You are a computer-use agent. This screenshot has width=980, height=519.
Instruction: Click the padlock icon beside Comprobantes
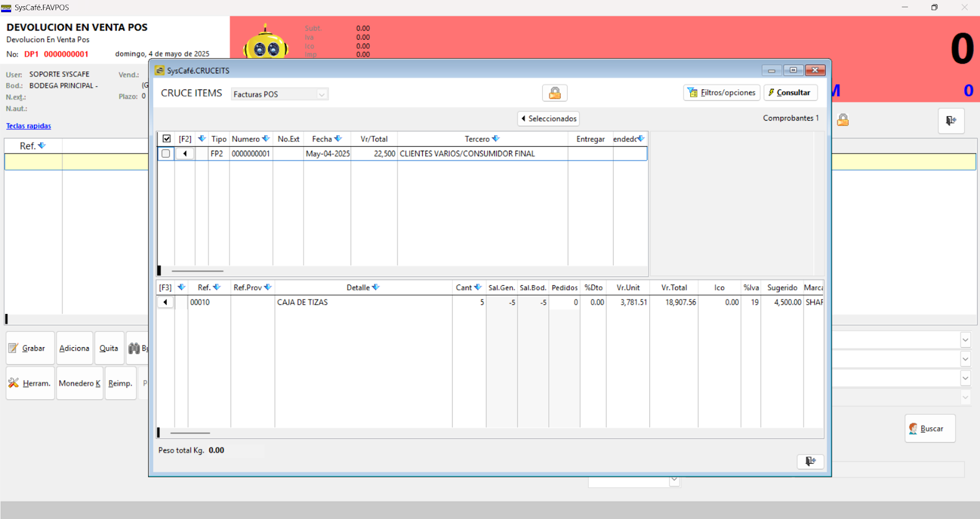(843, 120)
